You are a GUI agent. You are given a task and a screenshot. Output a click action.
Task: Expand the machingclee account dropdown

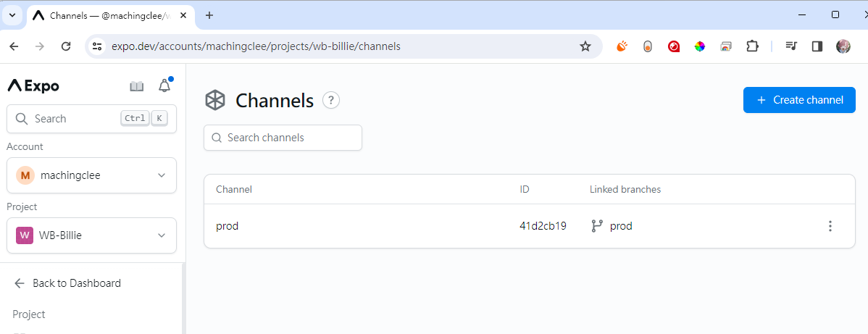point(91,175)
